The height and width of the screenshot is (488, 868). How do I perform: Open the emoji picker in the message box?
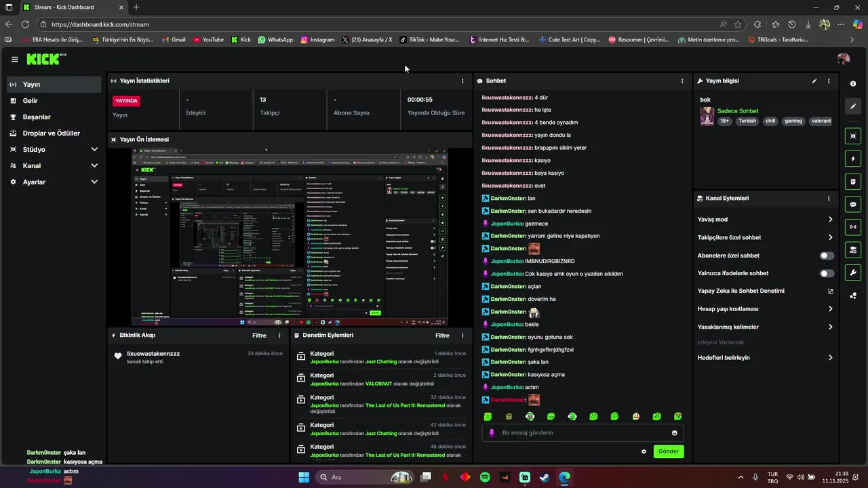pos(675,433)
